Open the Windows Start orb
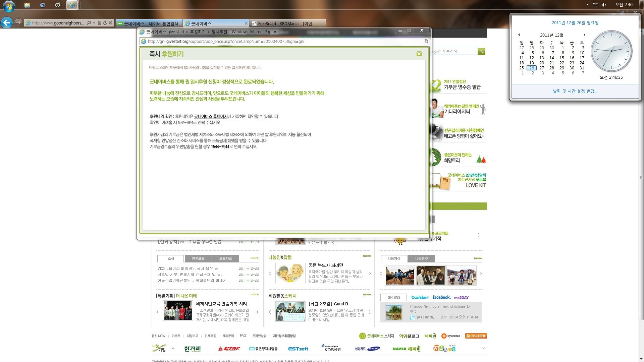The width and height of the screenshot is (644, 362). pos(9,6)
